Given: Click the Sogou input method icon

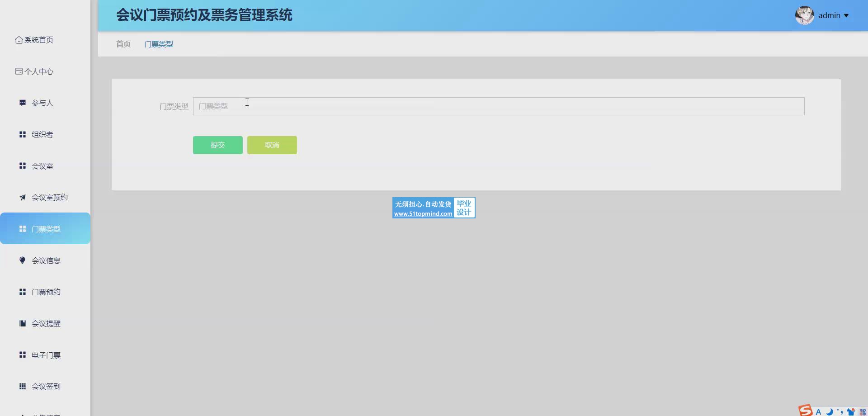Looking at the screenshot, I should point(805,410).
